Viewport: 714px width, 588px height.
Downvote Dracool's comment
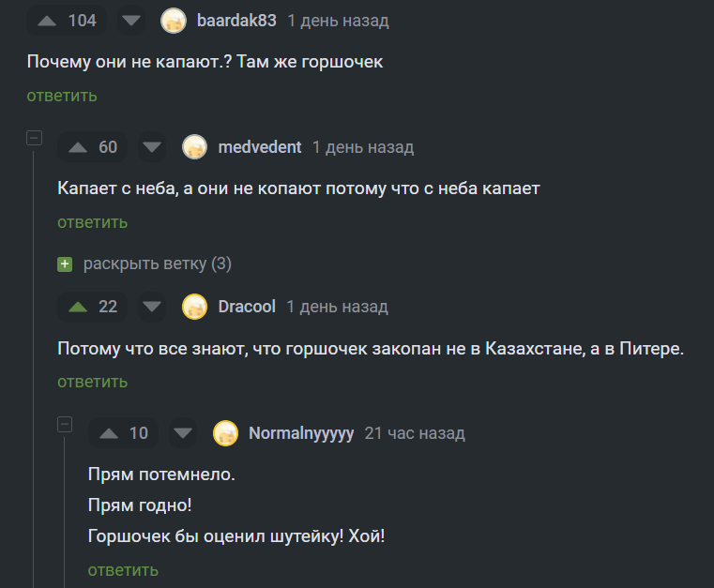click(x=152, y=307)
